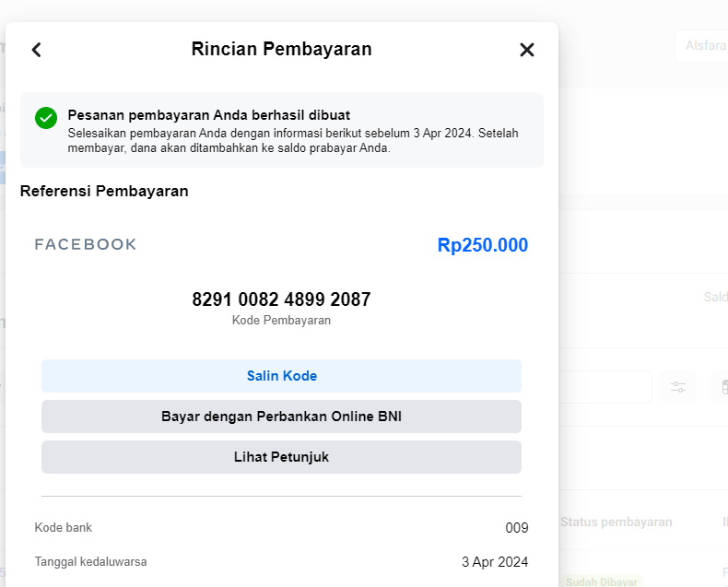
Task: Choose Bayar dengan Perbankan Online BNI
Action: (x=281, y=417)
